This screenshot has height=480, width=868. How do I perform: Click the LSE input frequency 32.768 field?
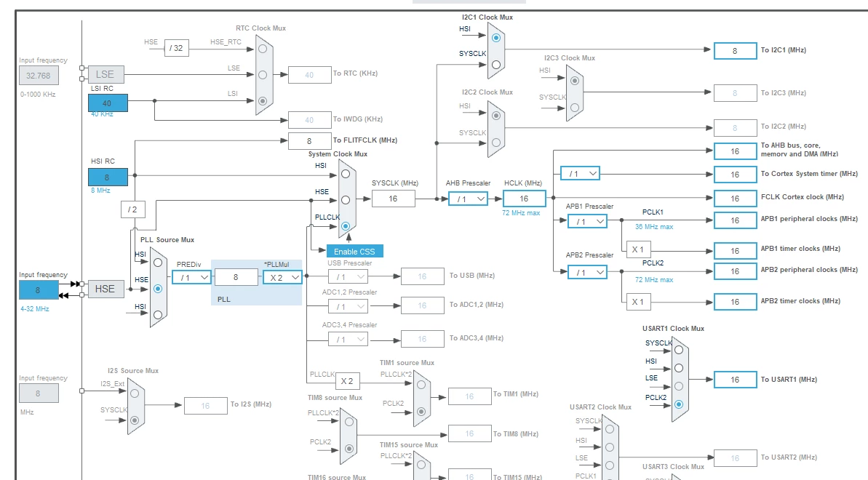[38, 76]
